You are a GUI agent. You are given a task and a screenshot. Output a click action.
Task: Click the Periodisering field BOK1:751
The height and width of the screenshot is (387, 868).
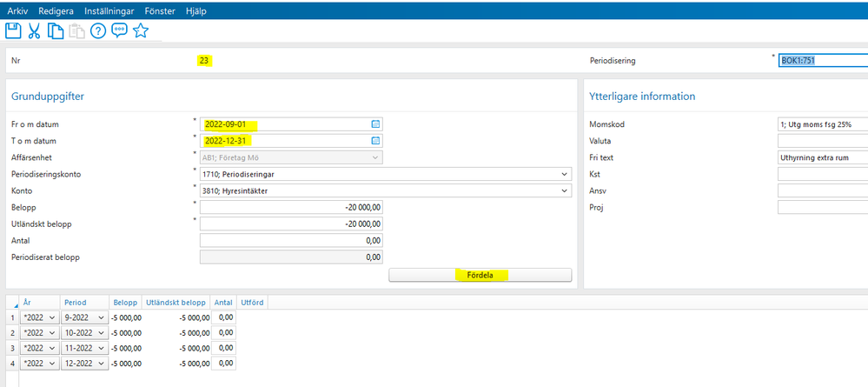pyautogui.click(x=823, y=60)
